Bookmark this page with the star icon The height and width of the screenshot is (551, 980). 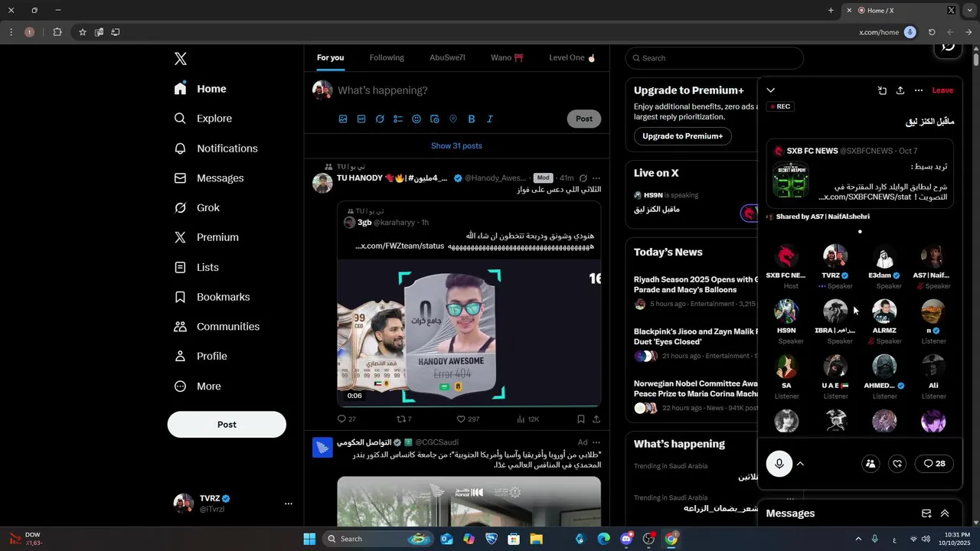pyautogui.click(x=83, y=32)
